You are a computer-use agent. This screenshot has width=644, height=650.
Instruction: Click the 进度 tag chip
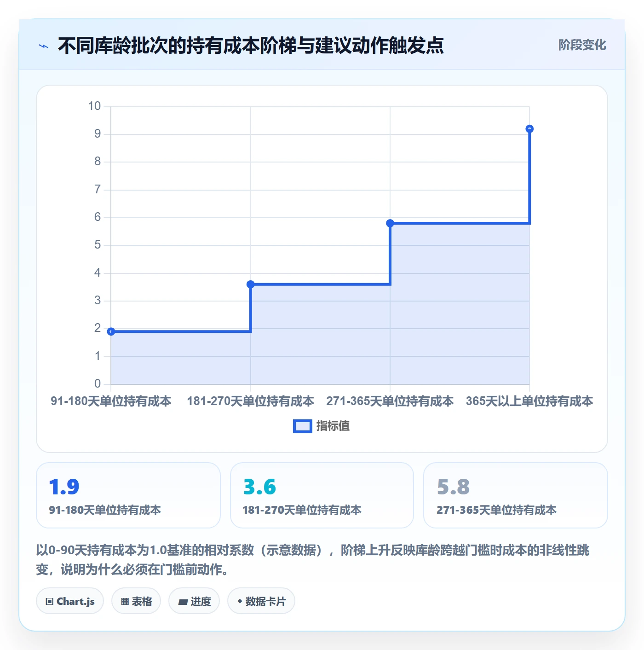194,601
